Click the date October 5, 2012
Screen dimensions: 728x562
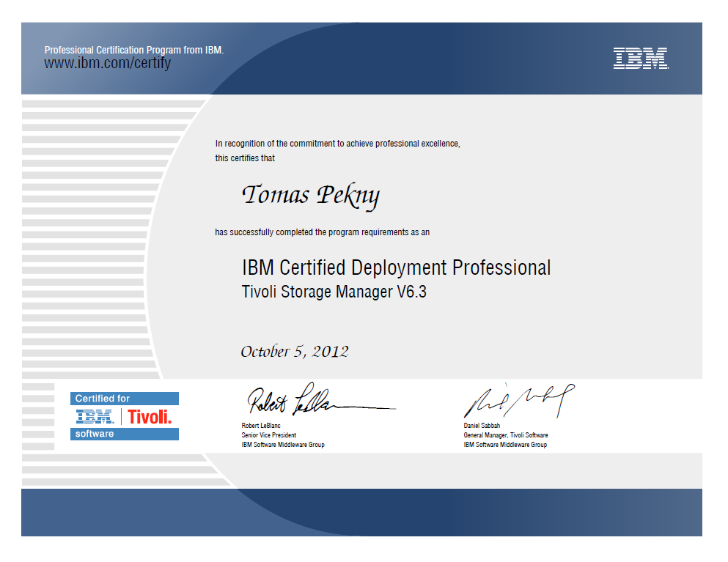[x=294, y=352]
